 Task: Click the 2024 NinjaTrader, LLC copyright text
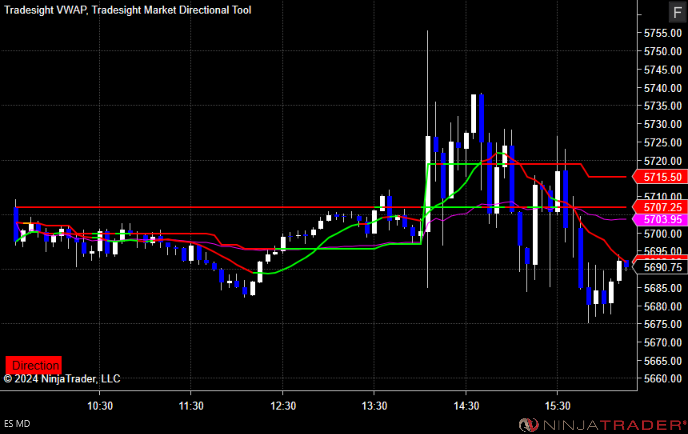click(62, 379)
